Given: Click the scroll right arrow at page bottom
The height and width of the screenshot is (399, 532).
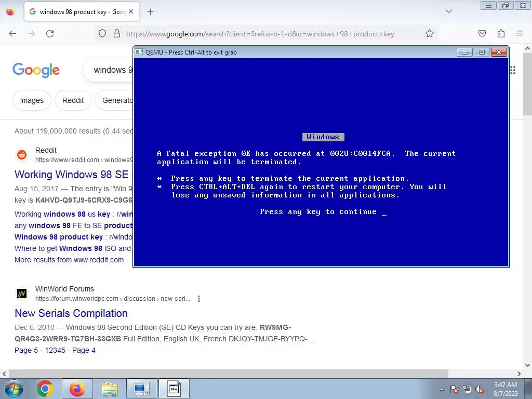Looking at the screenshot, I should click(519, 374).
